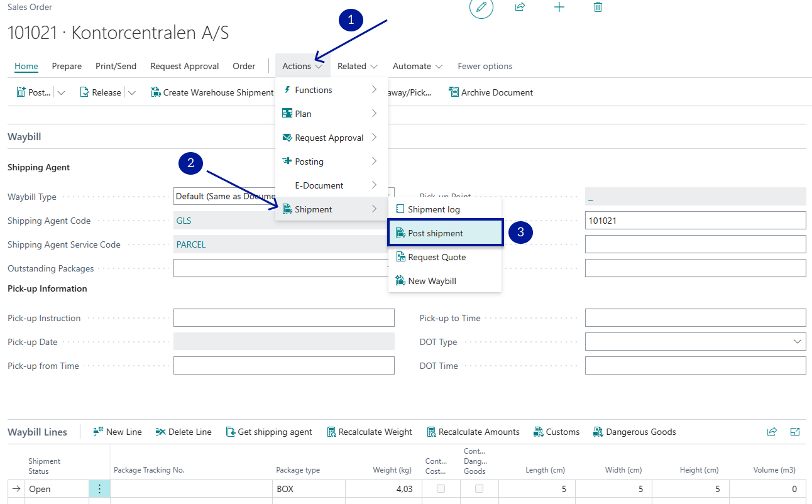Viewport: 812px width, 504px height.
Task: Open the GLS Shipping Agent Code link
Action: (x=184, y=221)
